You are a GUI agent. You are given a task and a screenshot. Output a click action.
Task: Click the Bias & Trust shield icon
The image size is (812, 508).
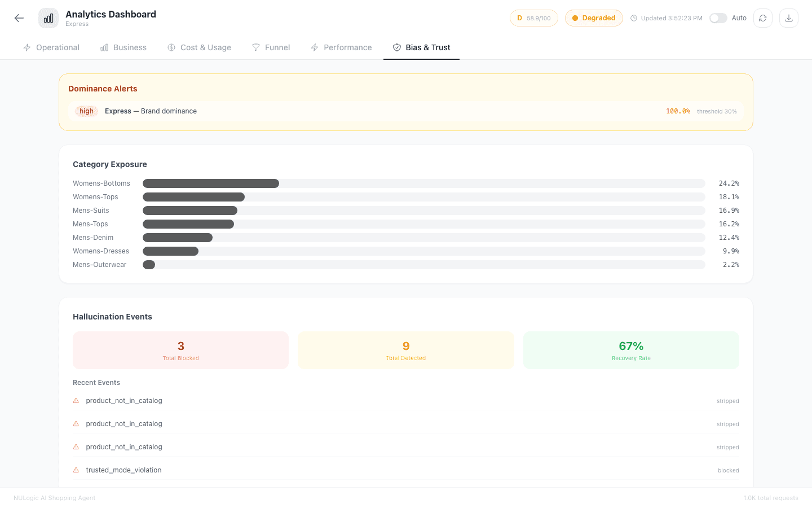coord(396,47)
